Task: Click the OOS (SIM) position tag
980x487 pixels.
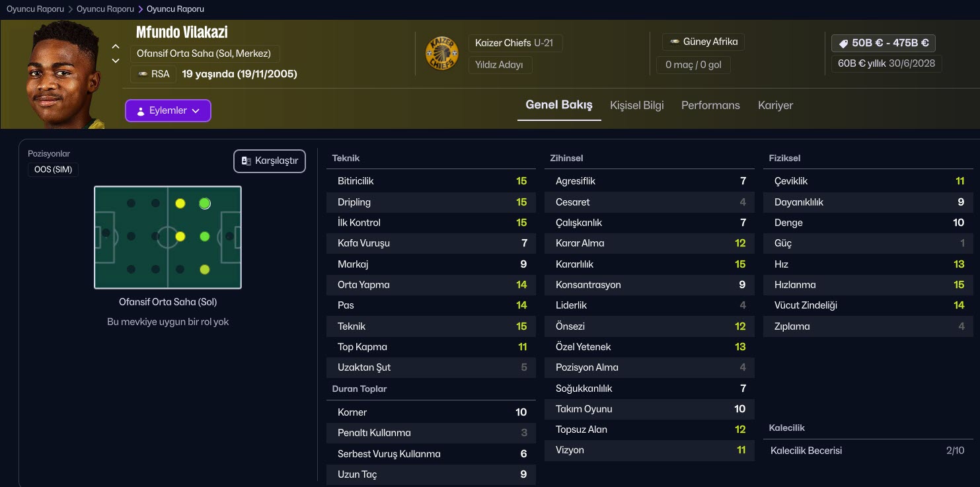Action: pos(53,170)
